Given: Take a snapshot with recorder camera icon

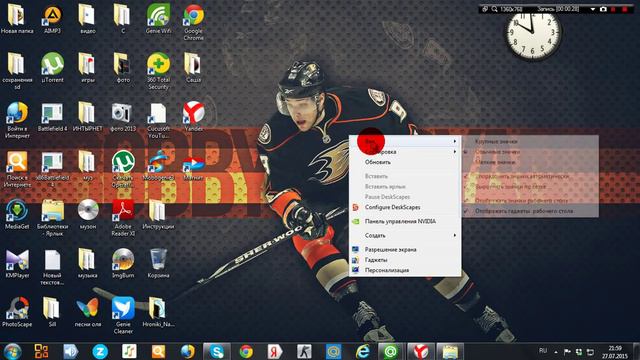Looking at the screenshot, I should (x=603, y=9).
